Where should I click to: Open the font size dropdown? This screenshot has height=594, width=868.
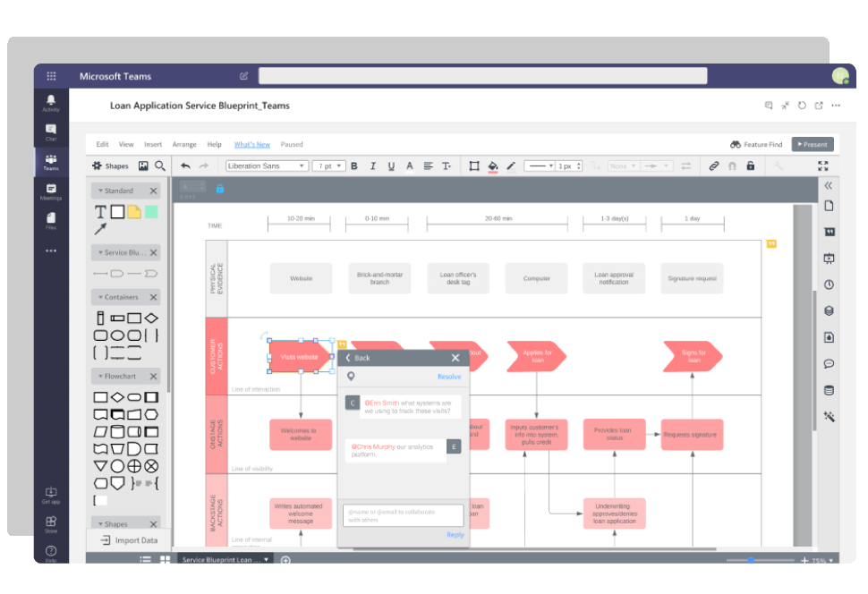click(328, 165)
